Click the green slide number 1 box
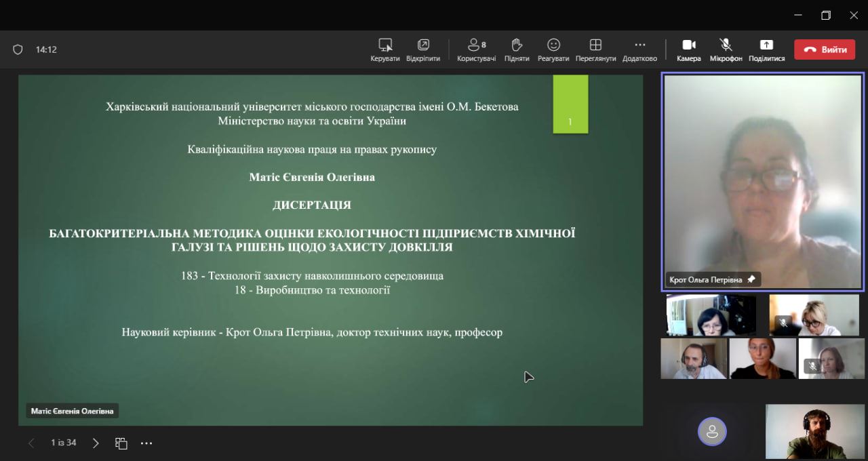The width and height of the screenshot is (868, 461). (570, 104)
